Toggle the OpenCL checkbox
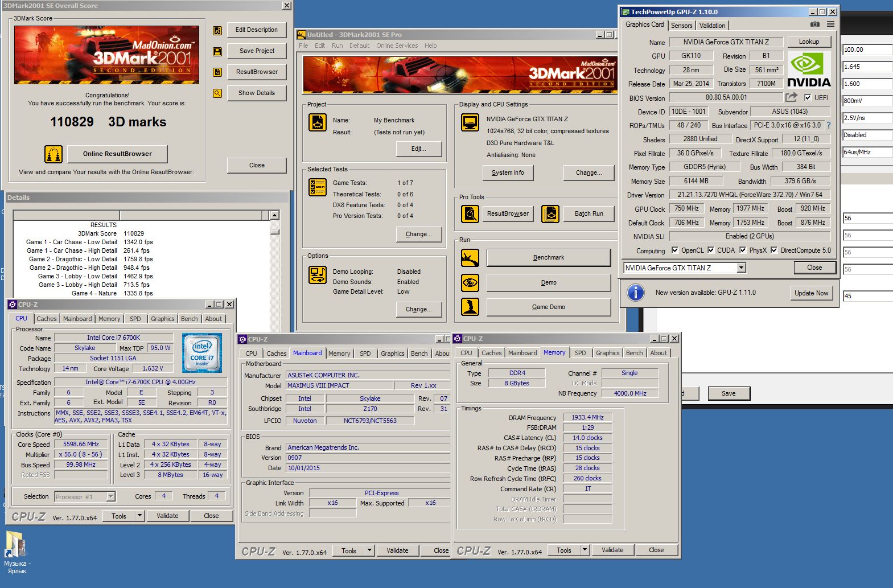 pyautogui.click(x=675, y=250)
